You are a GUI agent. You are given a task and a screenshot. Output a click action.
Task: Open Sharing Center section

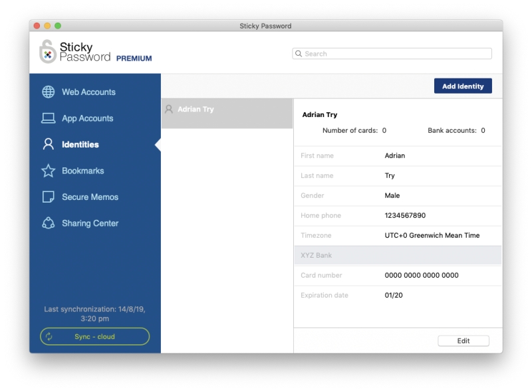(90, 223)
